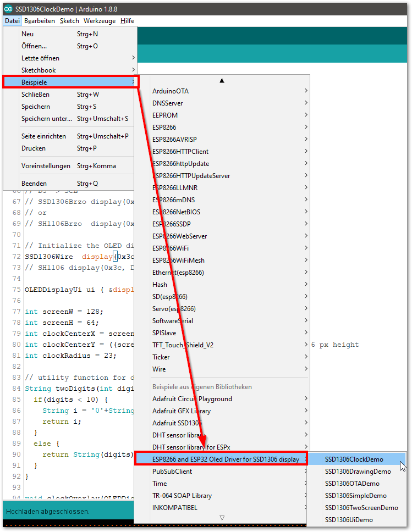Open the SSD1306ClockDemo example

(354, 459)
